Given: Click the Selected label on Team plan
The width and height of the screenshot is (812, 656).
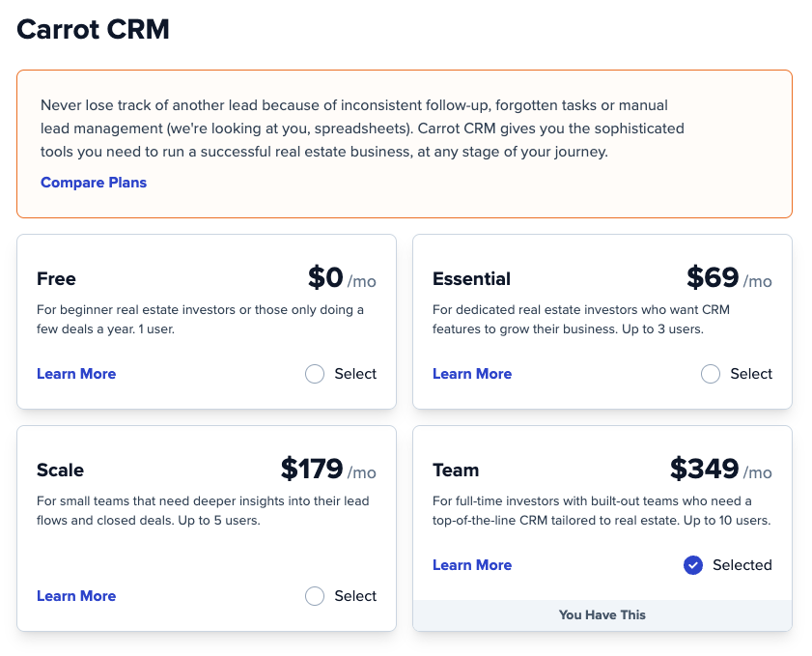Looking at the screenshot, I should pos(742,565).
